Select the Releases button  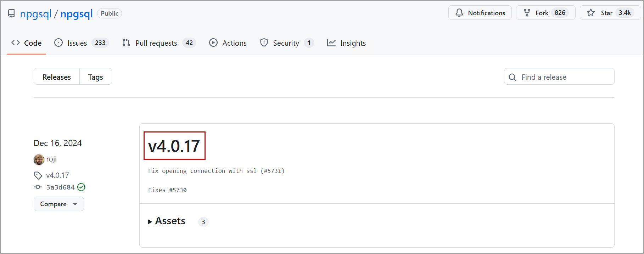[57, 77]
